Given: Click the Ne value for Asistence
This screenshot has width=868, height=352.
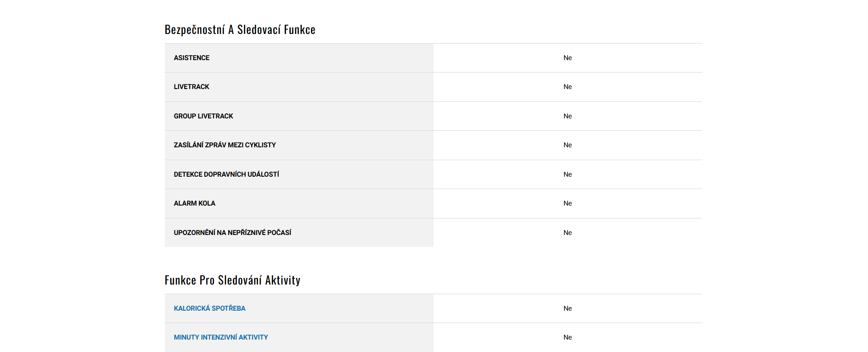Looking at the screenshot, I should pos(568,58).
